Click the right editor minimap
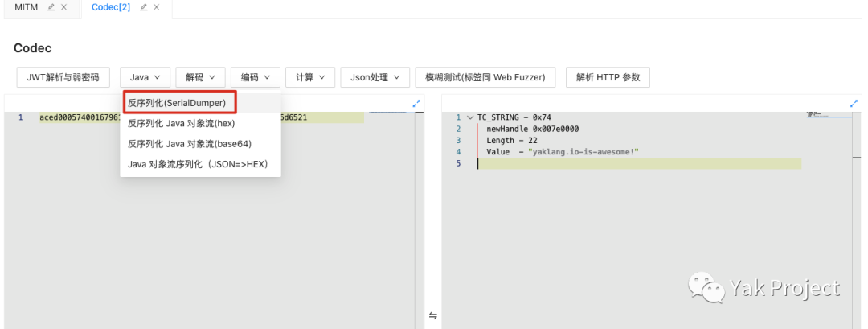This screenshot has width=868, height=329. pyautogui.click(x=829, y=115)
